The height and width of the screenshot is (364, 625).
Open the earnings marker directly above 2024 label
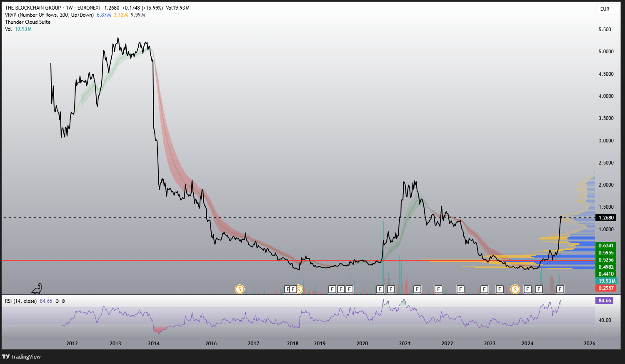pos(527,289)
